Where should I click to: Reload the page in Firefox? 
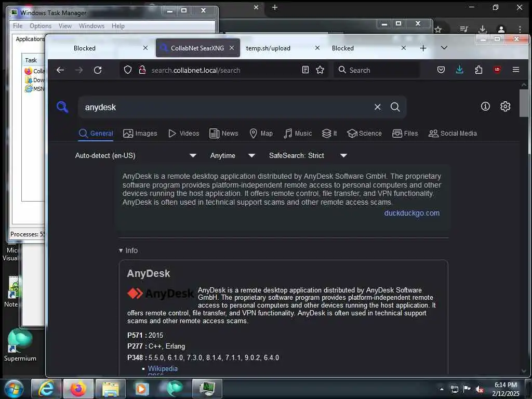(98, 70)
